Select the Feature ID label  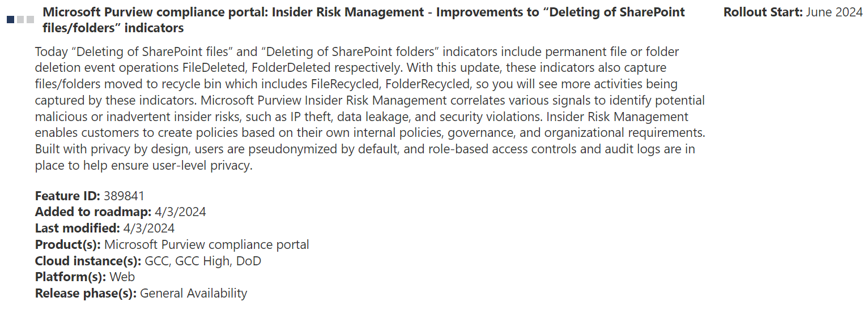click(x=67, y=196)
